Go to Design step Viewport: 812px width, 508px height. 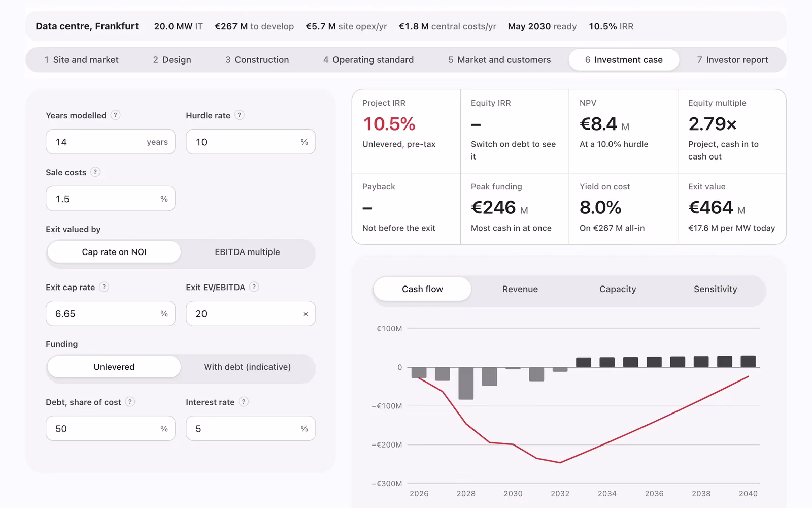tap(172, 60)
